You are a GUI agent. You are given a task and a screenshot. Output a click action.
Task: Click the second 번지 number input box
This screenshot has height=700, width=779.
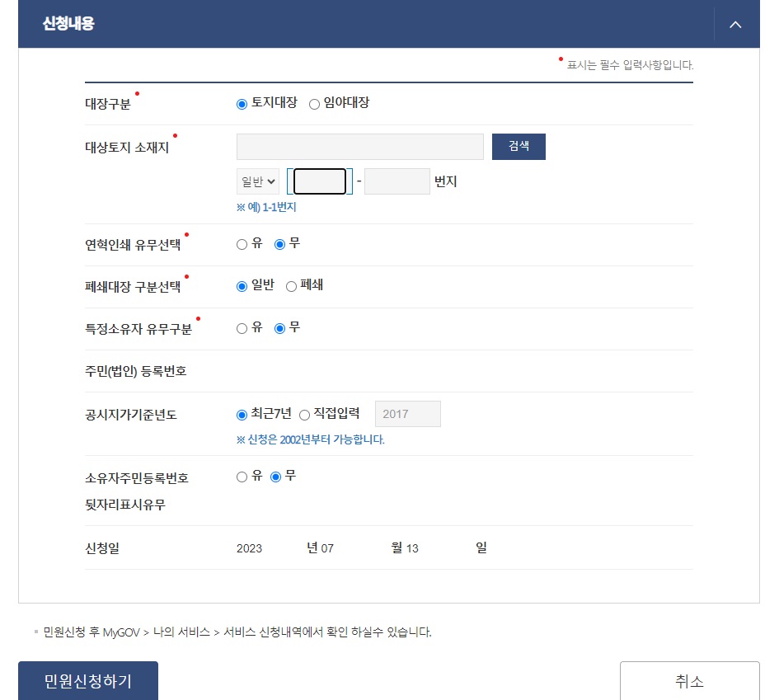tap(397, 181)
